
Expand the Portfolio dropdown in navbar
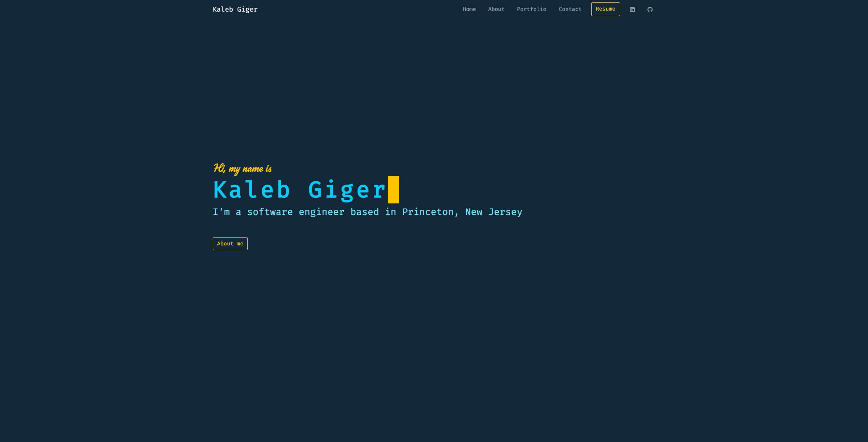point(531,9)
